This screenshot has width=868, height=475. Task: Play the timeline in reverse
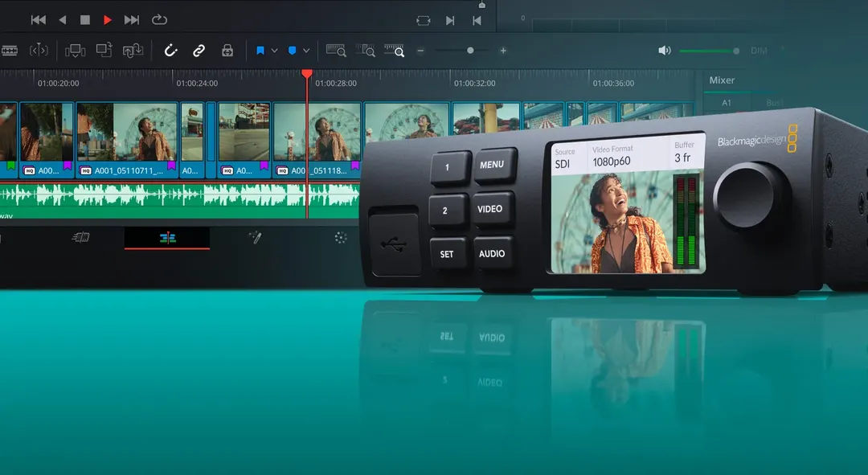coord(62,20)
